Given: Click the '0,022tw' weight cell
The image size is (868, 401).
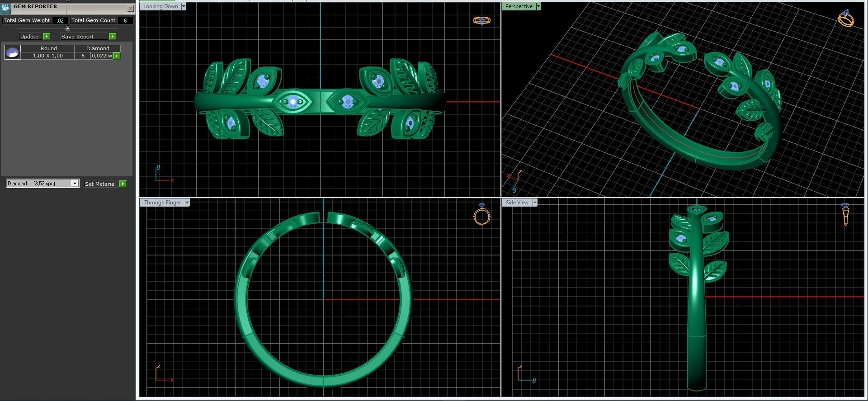Looking at the screenshot, I should click(x=102, y=56).
